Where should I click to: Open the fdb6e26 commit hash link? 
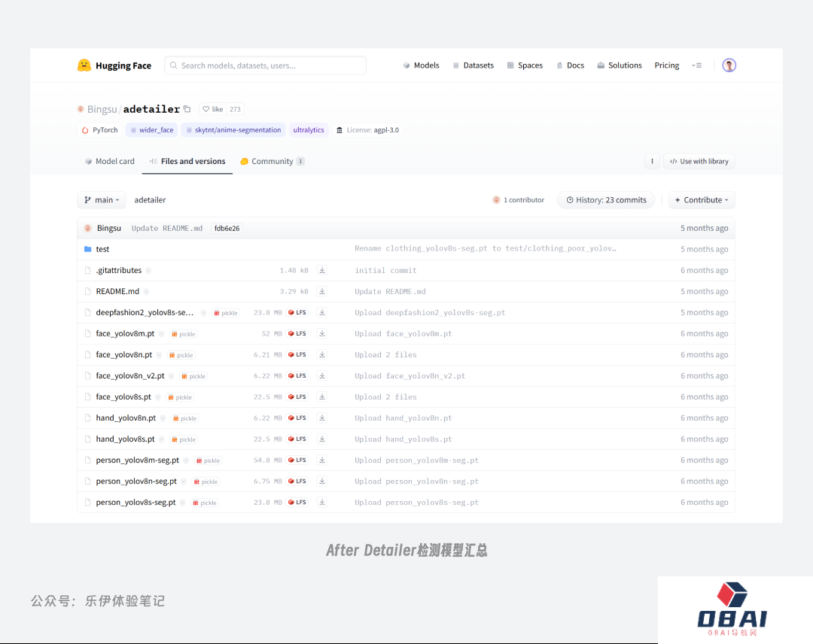(x=227, y=228)
